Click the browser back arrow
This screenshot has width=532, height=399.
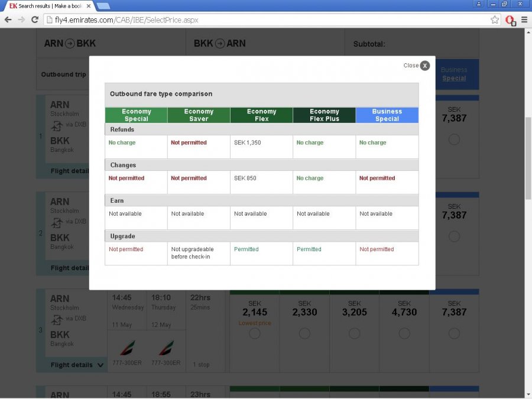coord(8,20)
